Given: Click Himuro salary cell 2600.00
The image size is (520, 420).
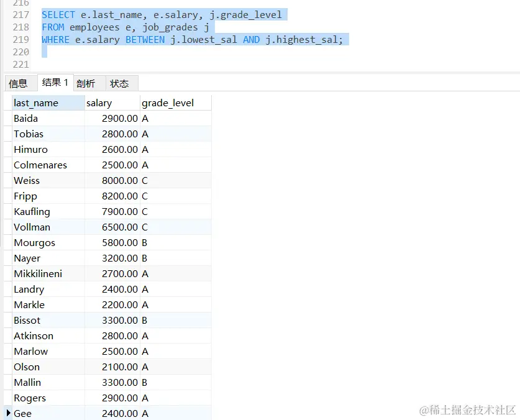Looking at the screenshot, I should 112,150.
